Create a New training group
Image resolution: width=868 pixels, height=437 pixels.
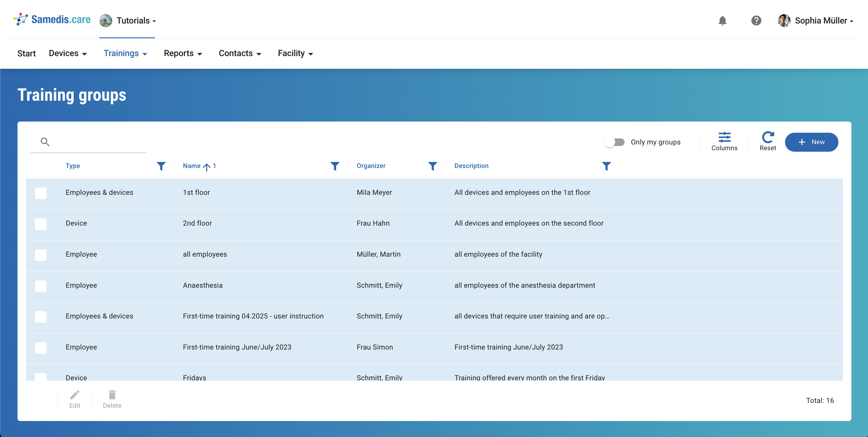click(x=811, y=142)
